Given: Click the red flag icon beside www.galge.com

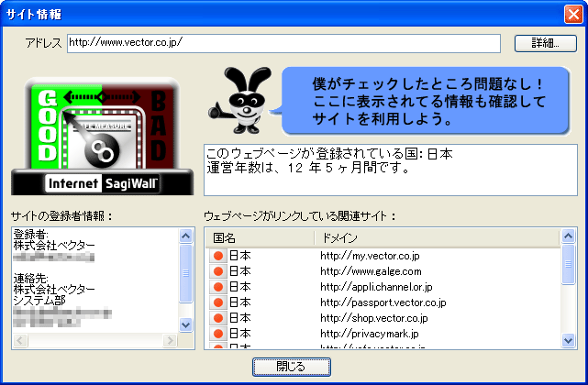Looking at the screenshot, I should tap(218, 271).
